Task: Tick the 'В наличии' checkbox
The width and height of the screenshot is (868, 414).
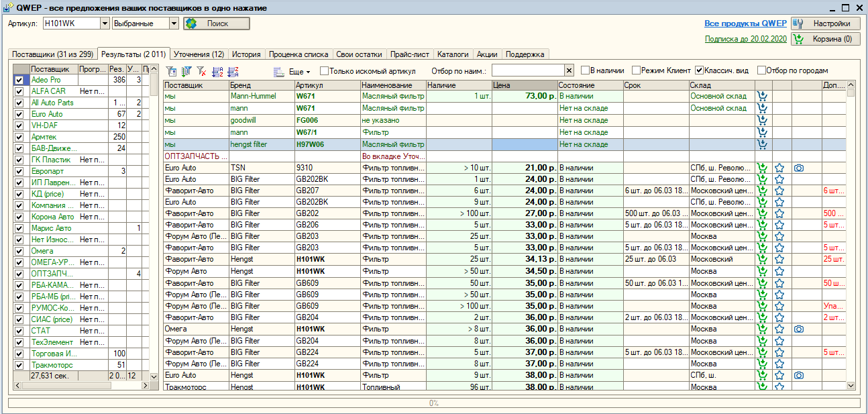Action: tap(586, 70)
